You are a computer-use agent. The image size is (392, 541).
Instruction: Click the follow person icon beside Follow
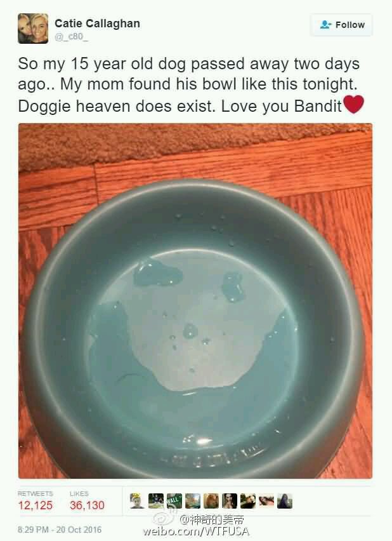click(325, 25)
